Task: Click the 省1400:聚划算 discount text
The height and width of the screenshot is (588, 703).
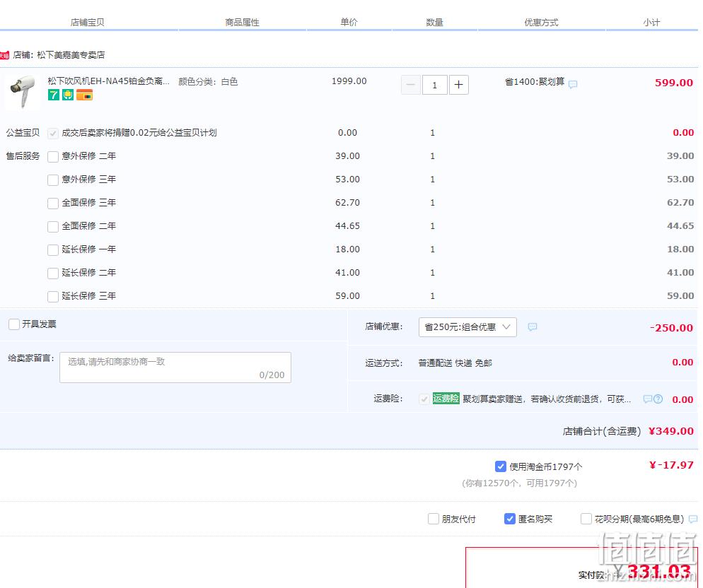Action: click(x=535, y=81)
